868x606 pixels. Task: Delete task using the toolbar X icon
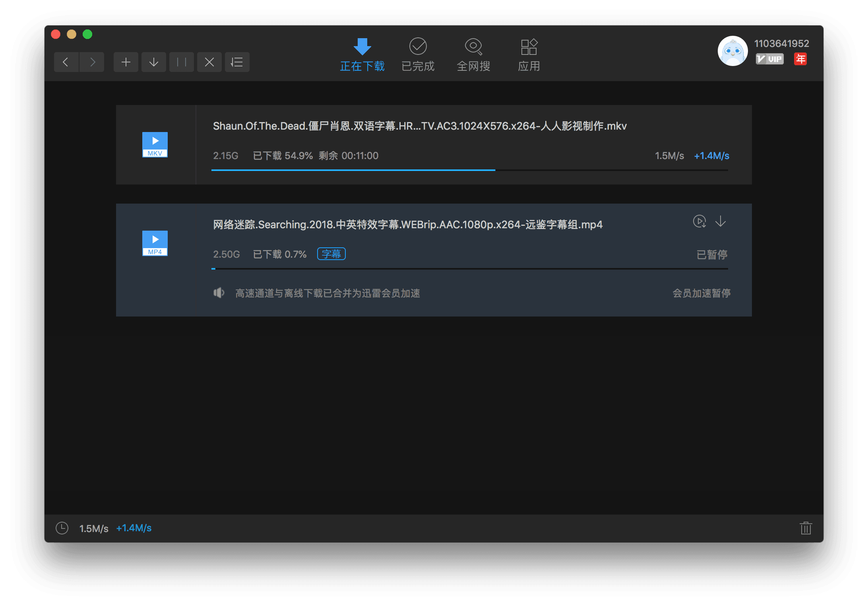point(209,62)
